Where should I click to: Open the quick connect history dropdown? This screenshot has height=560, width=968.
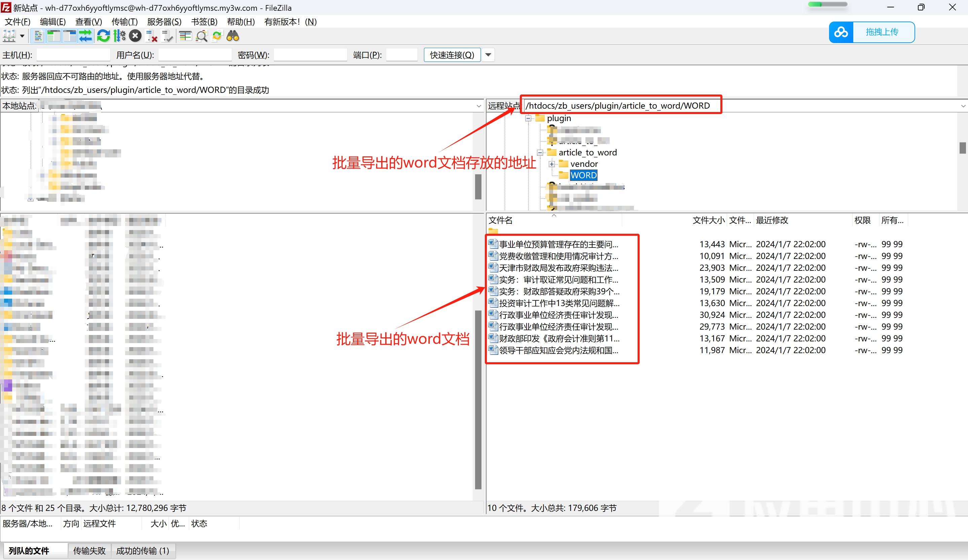click(x=488, y=55)
